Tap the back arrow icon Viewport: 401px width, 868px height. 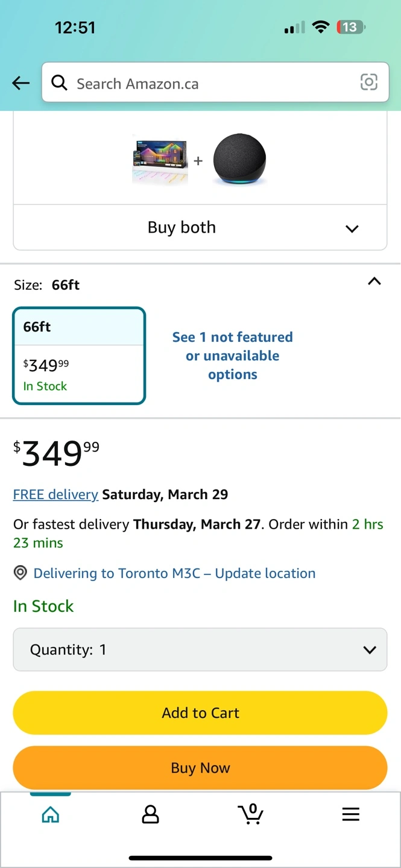pyautogui.click(x=21, y=83)
